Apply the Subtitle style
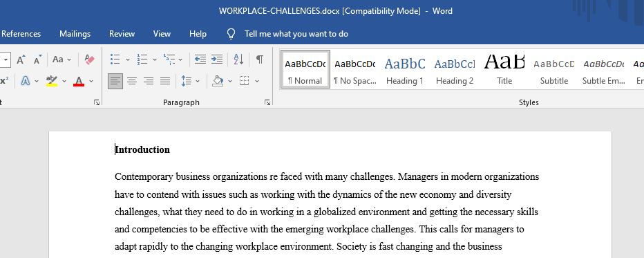 [554, 69]
